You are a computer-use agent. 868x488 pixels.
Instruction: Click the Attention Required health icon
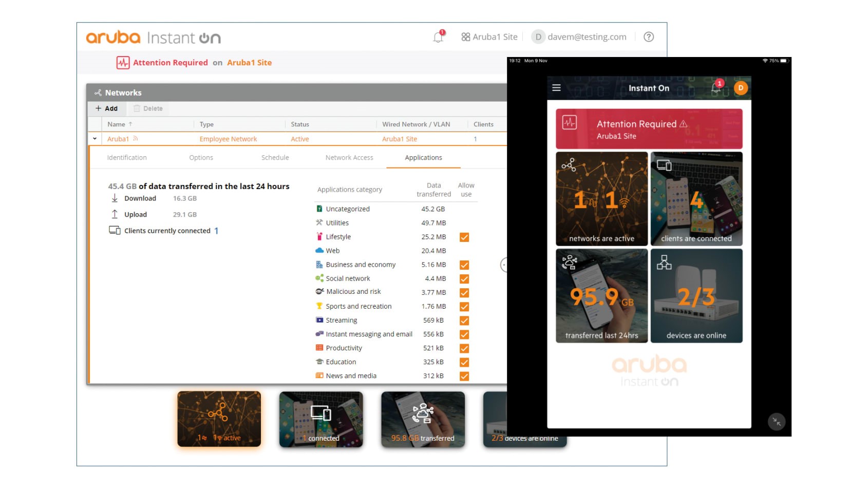point(123,63)
